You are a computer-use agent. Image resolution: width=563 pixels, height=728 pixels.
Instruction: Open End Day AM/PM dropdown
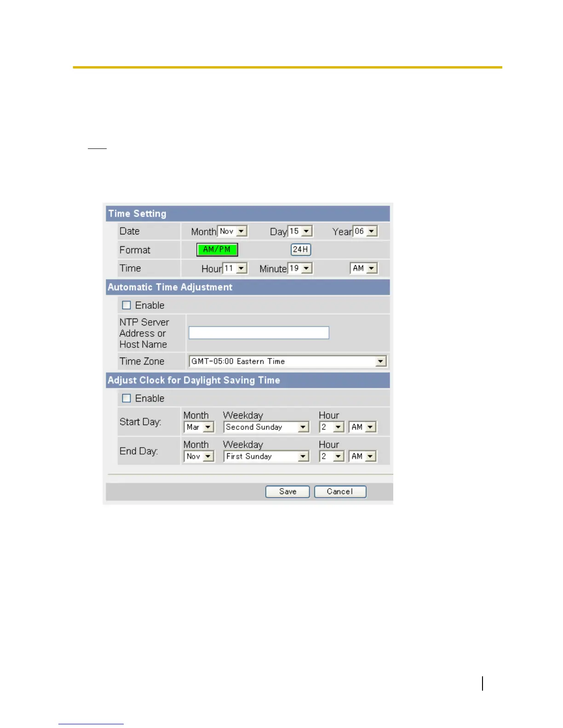[x=363, y=456]
